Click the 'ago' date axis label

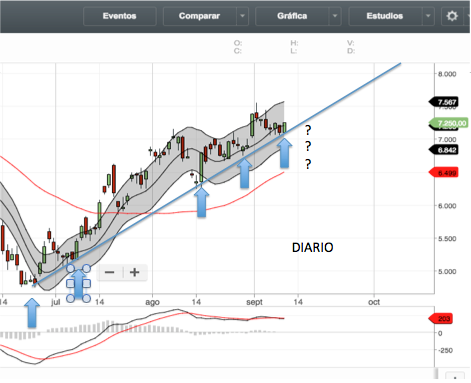coord(152,303)
